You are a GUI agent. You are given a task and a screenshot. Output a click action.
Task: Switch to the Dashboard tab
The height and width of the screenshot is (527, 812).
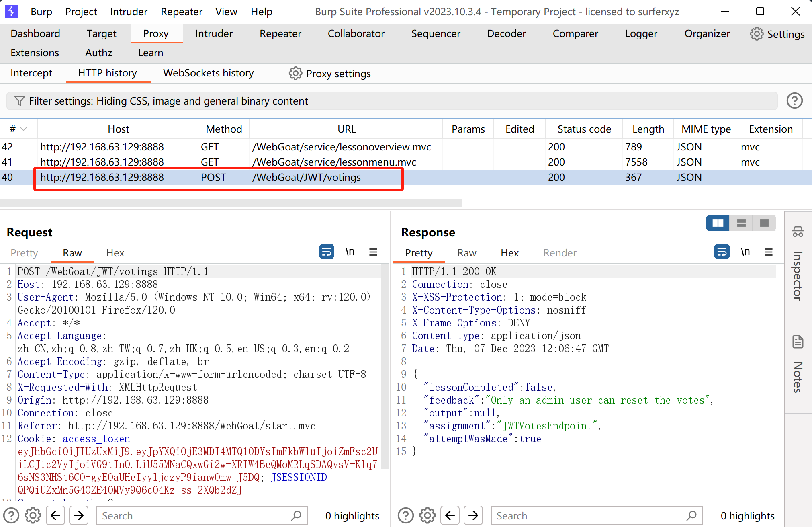[x=35, y=33]
